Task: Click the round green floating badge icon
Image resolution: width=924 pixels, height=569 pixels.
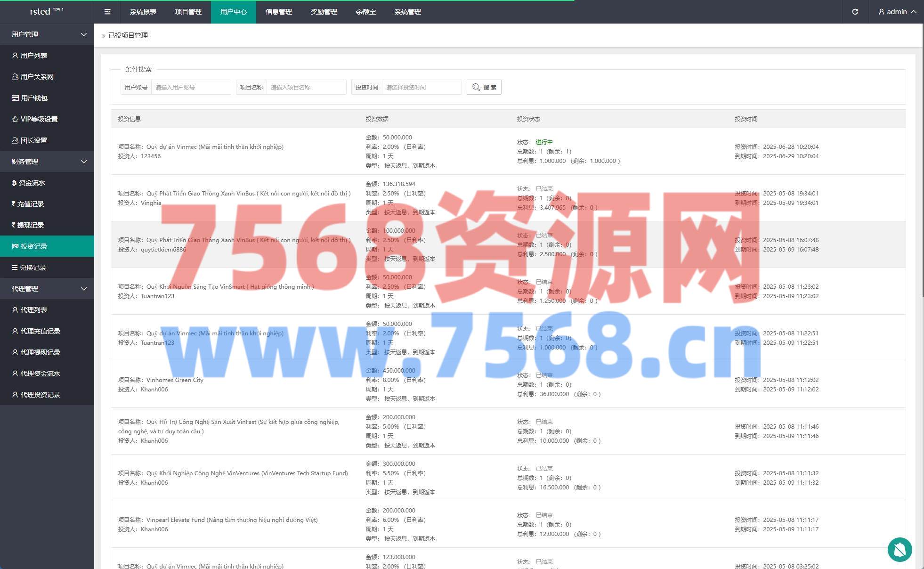Action: (900, 549)
